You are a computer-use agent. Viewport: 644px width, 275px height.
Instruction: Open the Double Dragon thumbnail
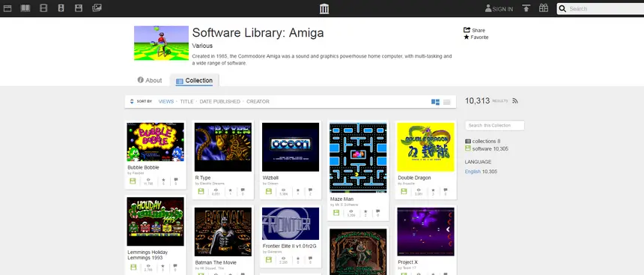coord(425,147)
